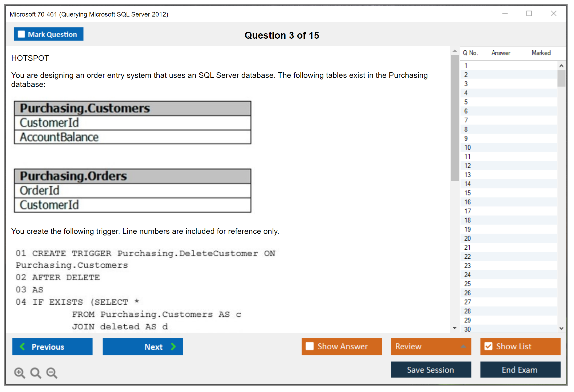Click the Answer column header
This screenshot has width=574, height=392.
click(x=501, y=53)
